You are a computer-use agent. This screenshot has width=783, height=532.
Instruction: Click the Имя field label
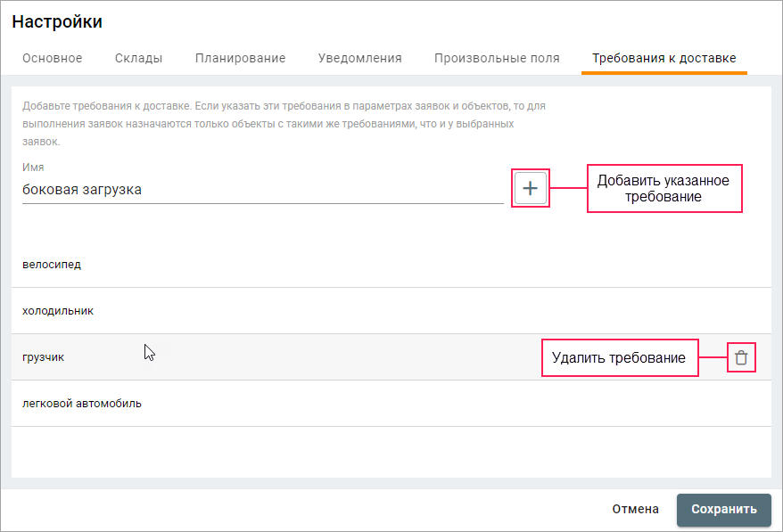(34, 168)
